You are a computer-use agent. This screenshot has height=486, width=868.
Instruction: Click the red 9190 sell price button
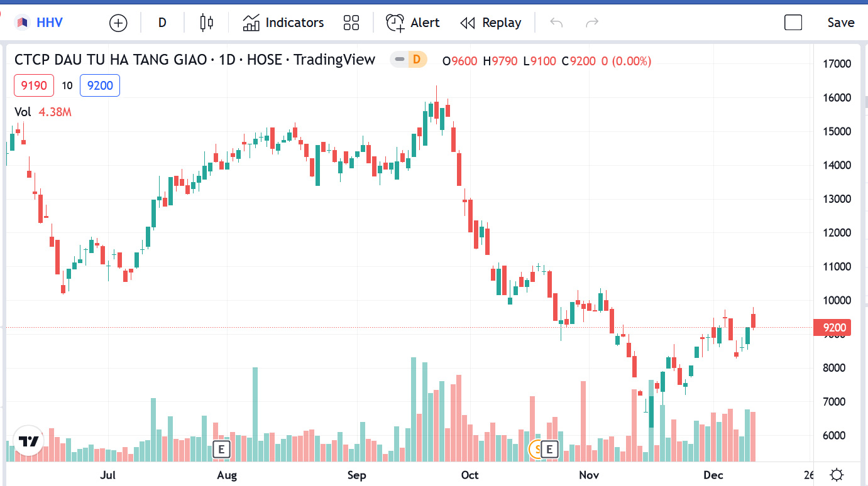(34, 85)
